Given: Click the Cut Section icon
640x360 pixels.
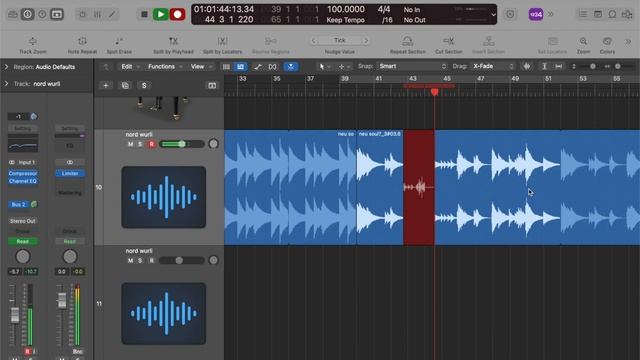Looking at the screenshot, I should 449,41.
